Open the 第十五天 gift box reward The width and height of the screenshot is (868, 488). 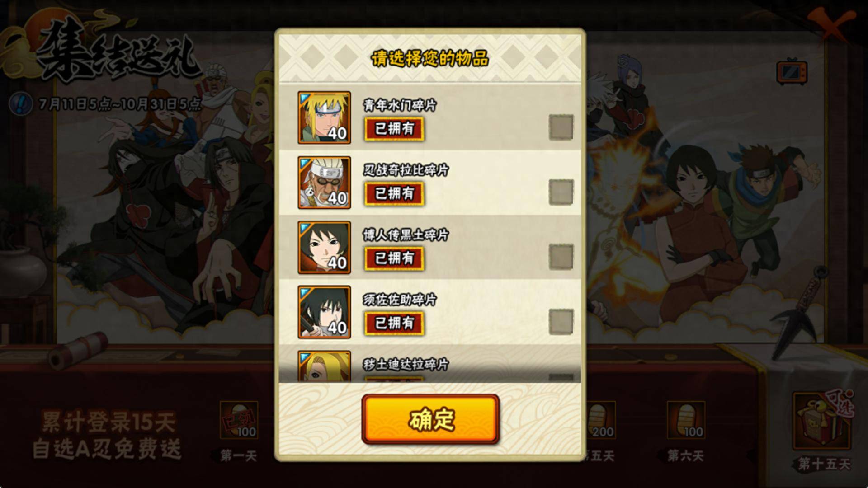pos(822,422)
